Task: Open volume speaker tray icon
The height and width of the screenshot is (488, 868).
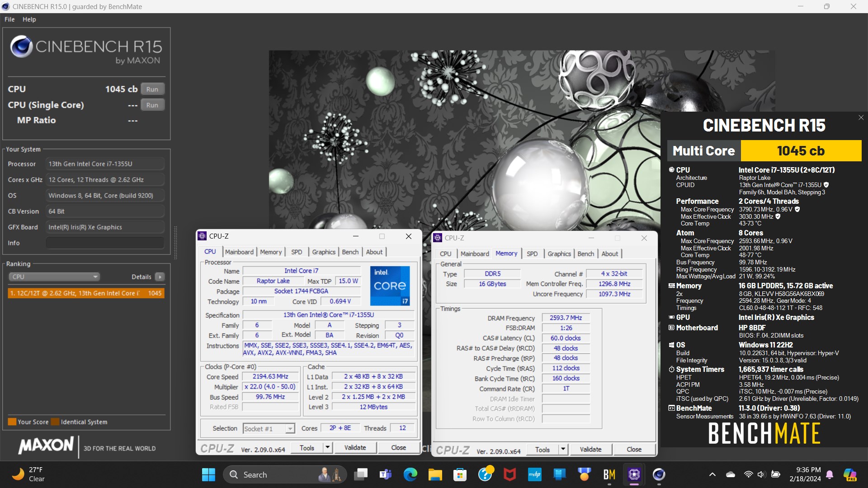Action: click(x=761, y=474)
